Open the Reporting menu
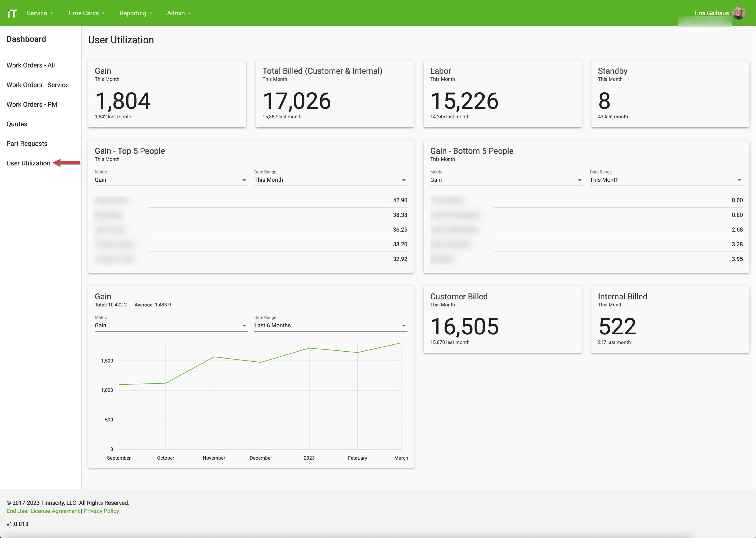The image size is (756, 538). click(x=135, y=13)
